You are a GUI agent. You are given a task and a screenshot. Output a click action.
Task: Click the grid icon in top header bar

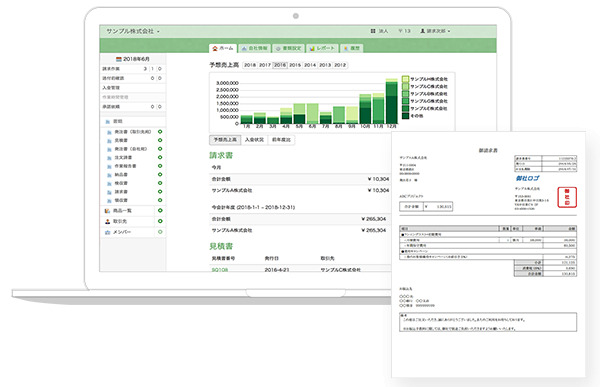pos(373,31)
